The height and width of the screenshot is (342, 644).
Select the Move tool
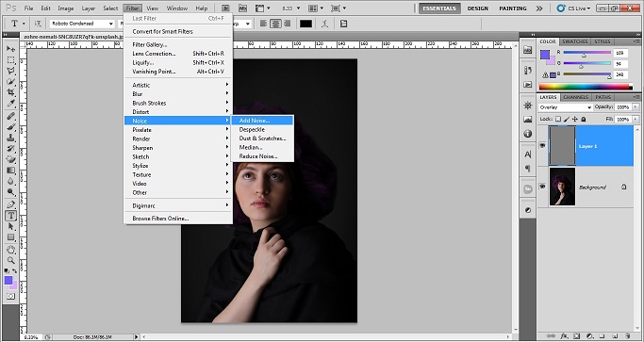(10, 49)
